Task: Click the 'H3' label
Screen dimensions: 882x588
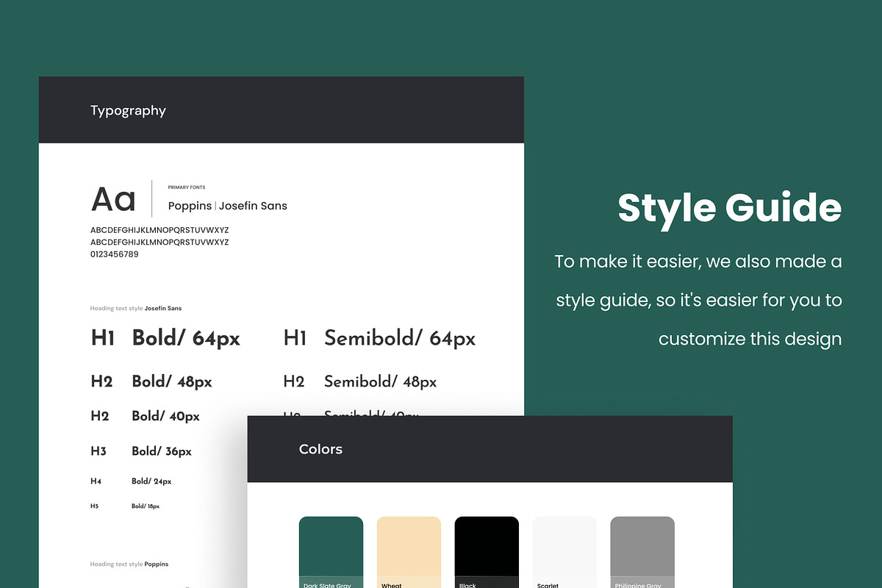Action: point(98,451)
